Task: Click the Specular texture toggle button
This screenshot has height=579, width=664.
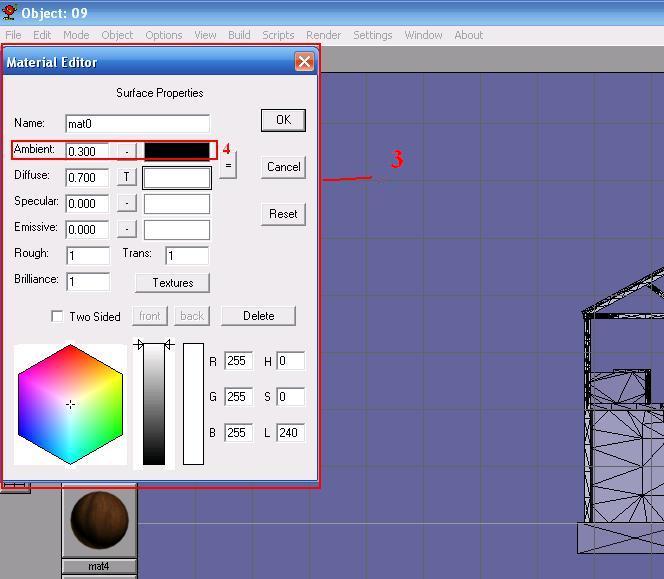Action: [127, 203]
